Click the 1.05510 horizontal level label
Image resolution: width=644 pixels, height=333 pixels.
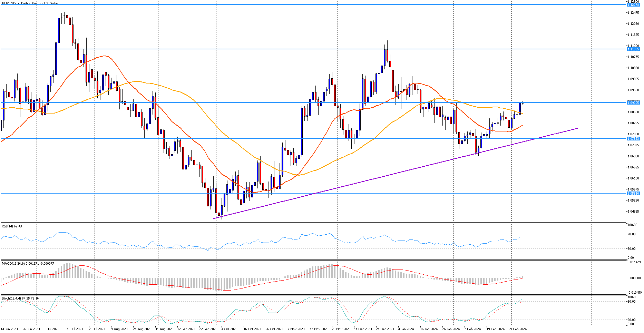(633, 194)
